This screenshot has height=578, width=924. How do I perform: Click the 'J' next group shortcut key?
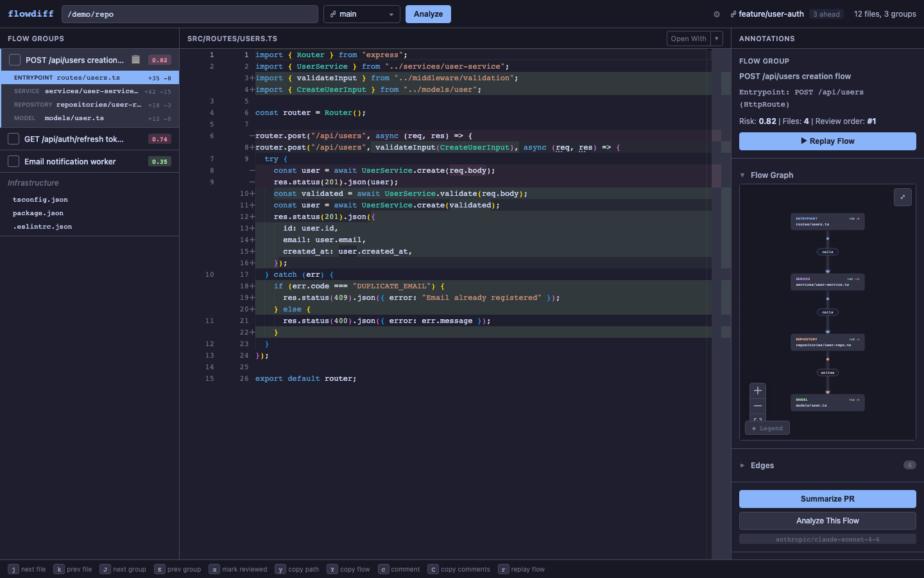pos(105,569)
